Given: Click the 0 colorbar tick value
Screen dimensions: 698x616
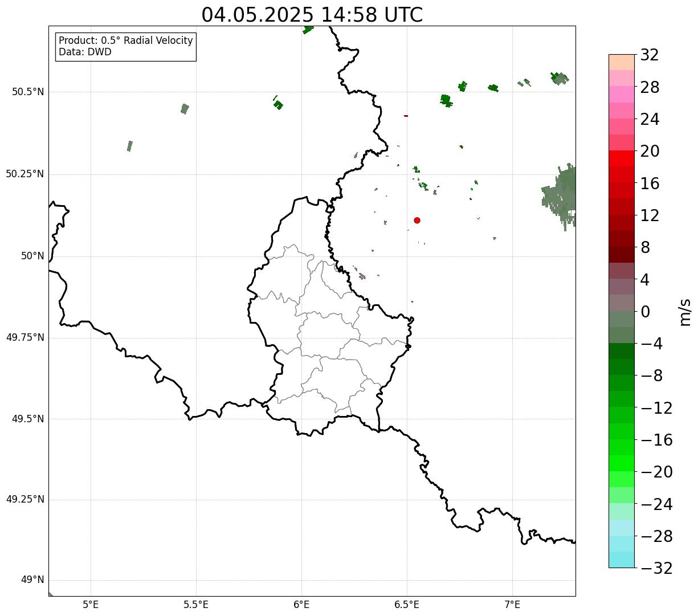Looking at the screenshot, I should pyautogui.click(x=645, y=312).
